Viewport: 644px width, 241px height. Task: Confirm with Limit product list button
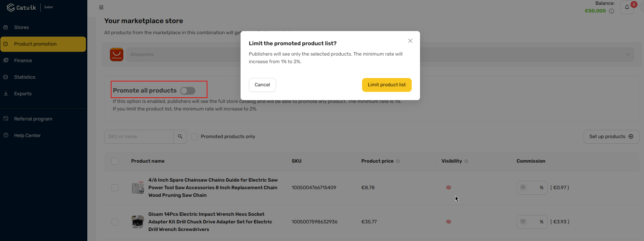click(387, 85)
